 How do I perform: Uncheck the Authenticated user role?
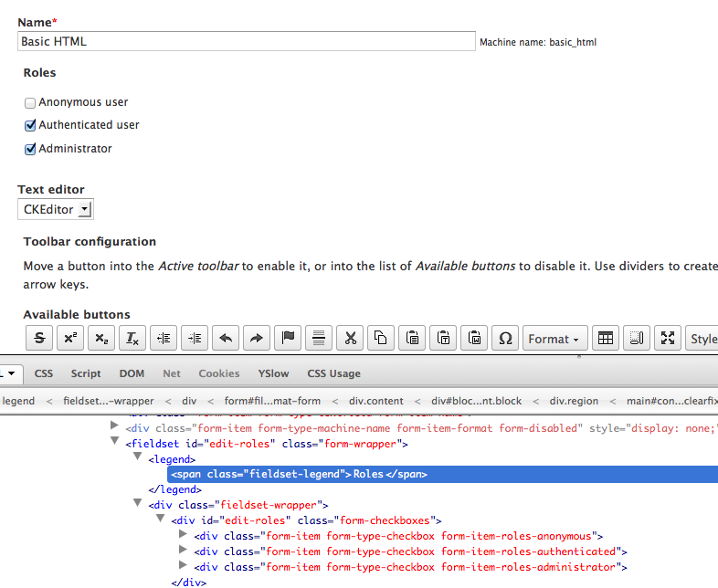tap(30, 125)
